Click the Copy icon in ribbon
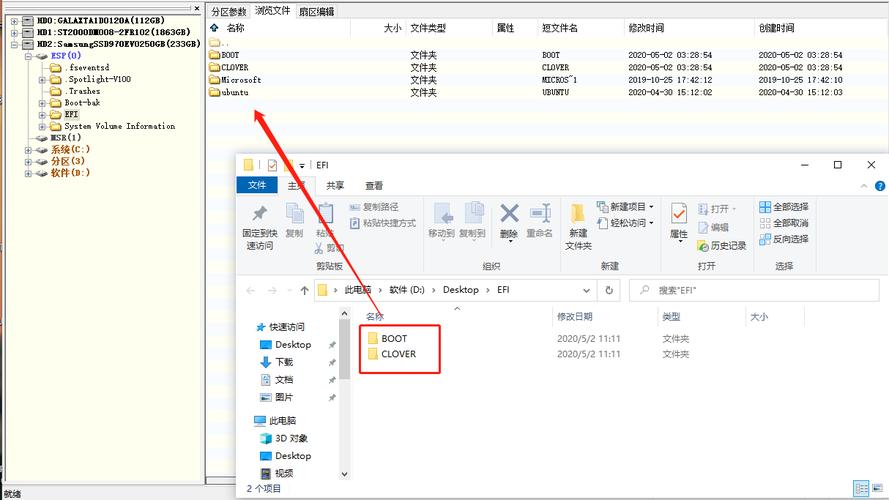The image size is (889, 500). 294,214
